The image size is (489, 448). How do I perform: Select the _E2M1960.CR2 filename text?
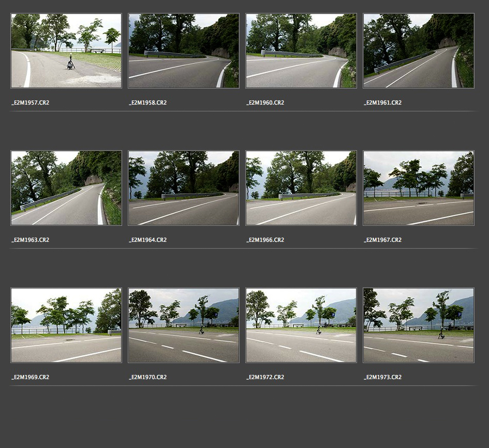(265, 103)
